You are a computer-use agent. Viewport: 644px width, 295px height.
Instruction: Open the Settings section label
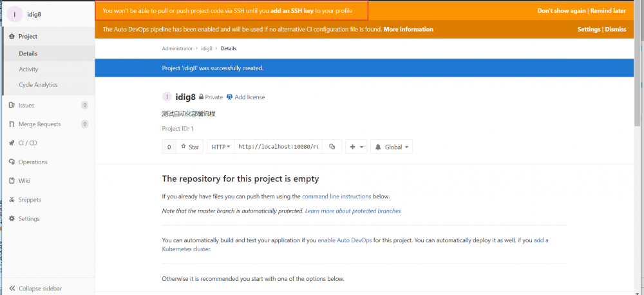click(29, 218)
